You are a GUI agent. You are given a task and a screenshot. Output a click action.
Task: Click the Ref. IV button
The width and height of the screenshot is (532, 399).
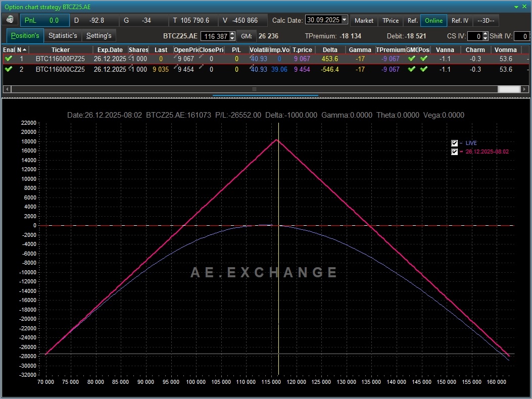pos(460,20)
